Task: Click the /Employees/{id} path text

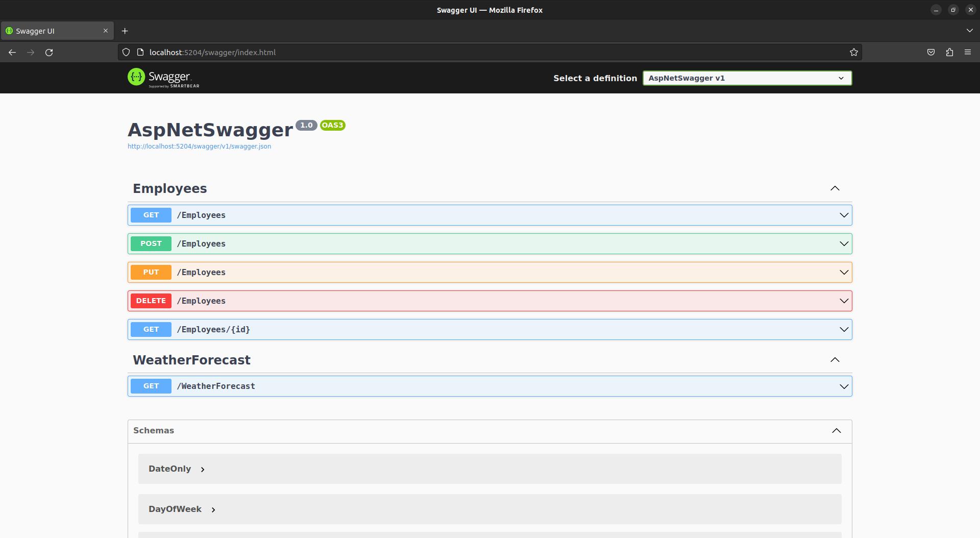Action: pyautogui.click(x=213, y=329)
